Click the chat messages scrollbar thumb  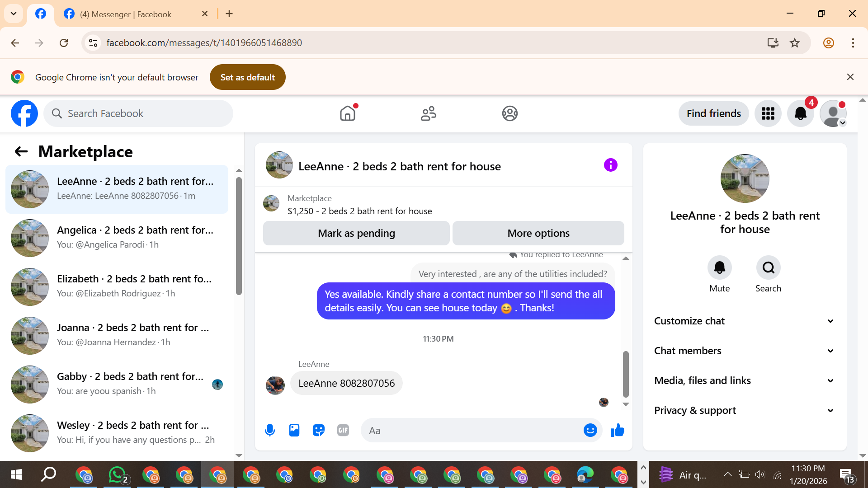coord(626,374)
